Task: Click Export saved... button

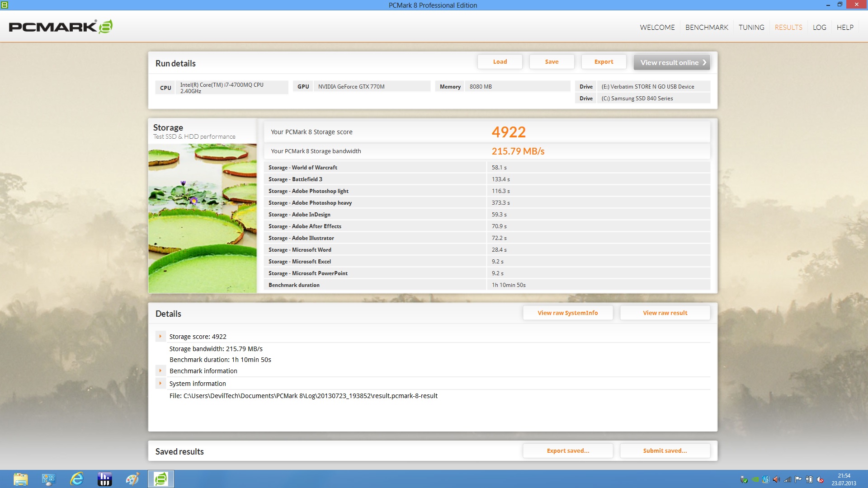Action: pyautogui.click(x=568, y=450)
